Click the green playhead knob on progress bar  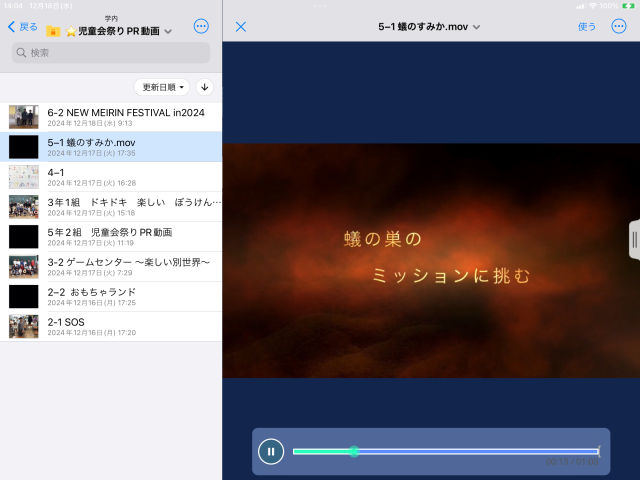coord(354,451)
